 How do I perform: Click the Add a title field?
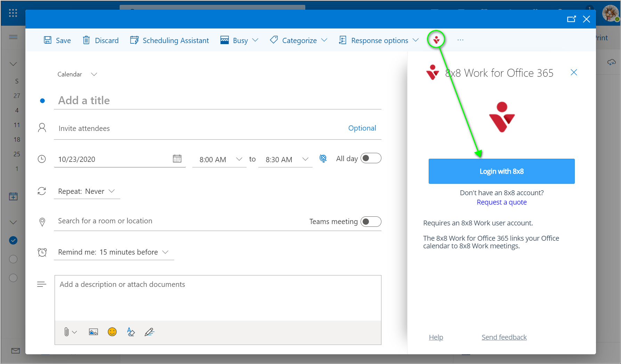coord(218,100)
